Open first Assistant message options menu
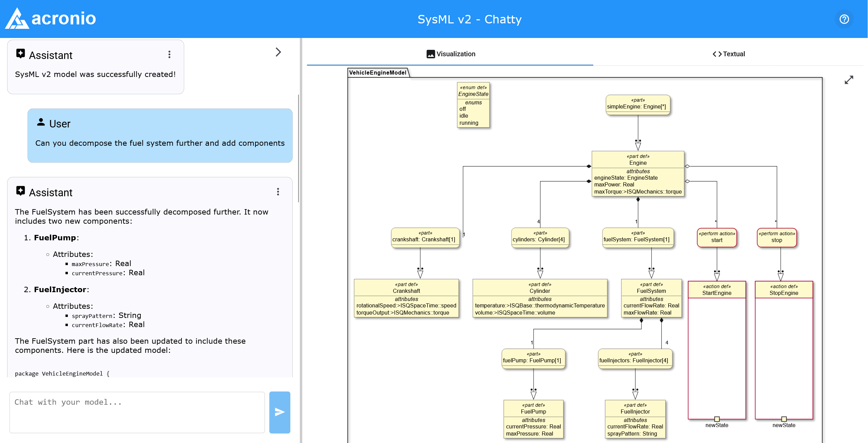This screenshot has width=868, height=443. pos(169,55)
